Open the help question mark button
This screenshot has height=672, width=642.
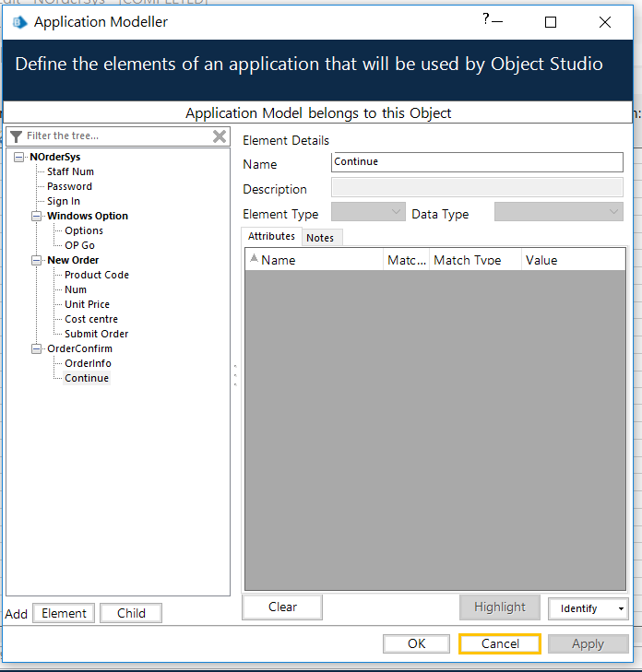485,18
